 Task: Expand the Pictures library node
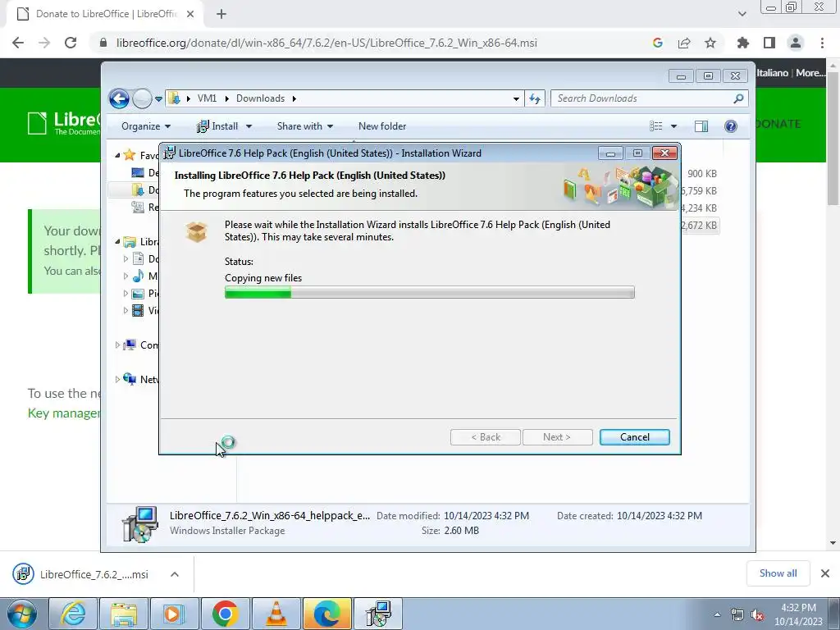point(126,294)
